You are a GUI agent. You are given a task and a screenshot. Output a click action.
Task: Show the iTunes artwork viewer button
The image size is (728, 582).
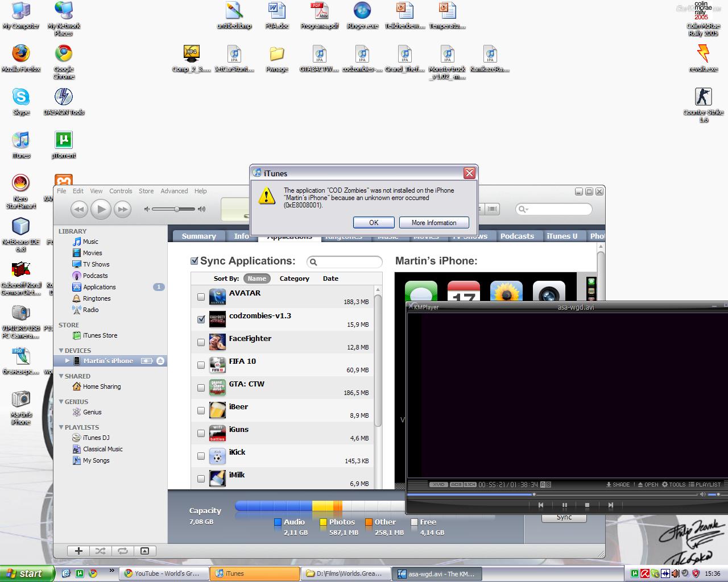tap(144, 551)
